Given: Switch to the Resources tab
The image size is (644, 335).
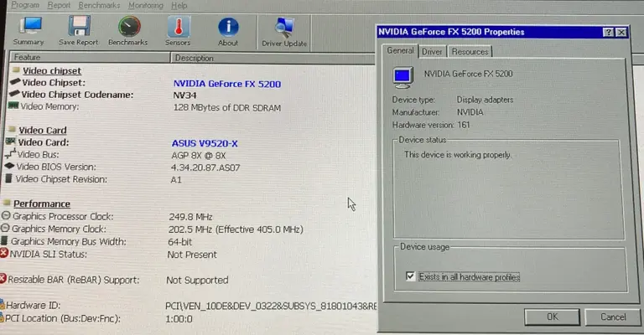Looking at the screenshot, I should tap(470, 52).
